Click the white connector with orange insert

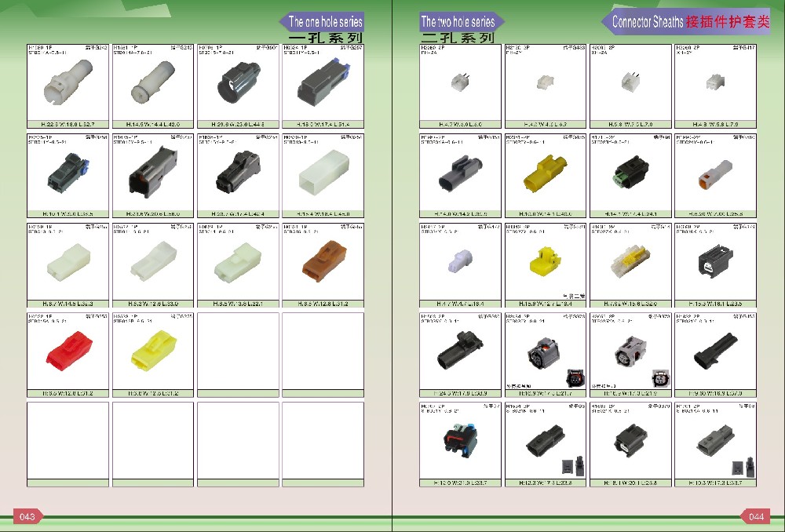(715, 173)
